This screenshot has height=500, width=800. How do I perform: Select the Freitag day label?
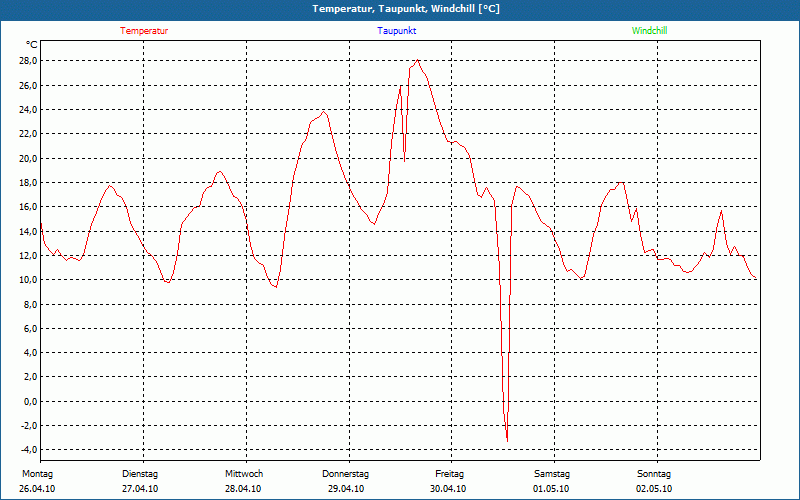click(449, 474)
